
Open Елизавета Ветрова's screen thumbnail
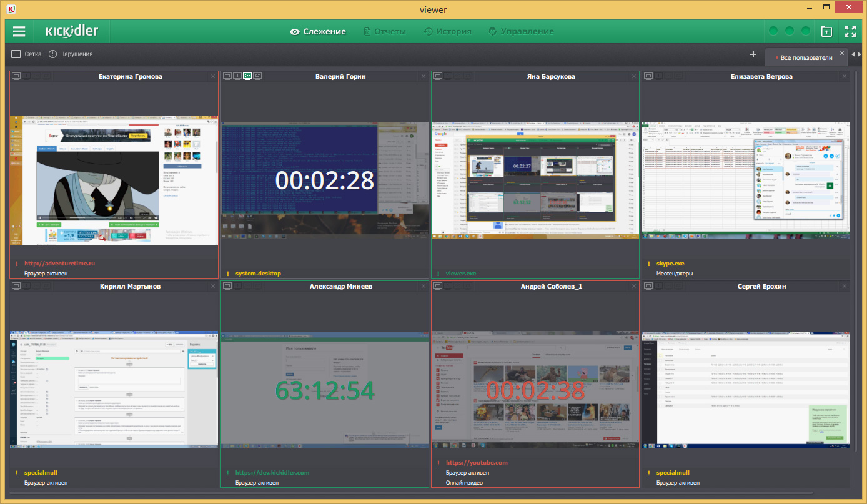point(746,180)
